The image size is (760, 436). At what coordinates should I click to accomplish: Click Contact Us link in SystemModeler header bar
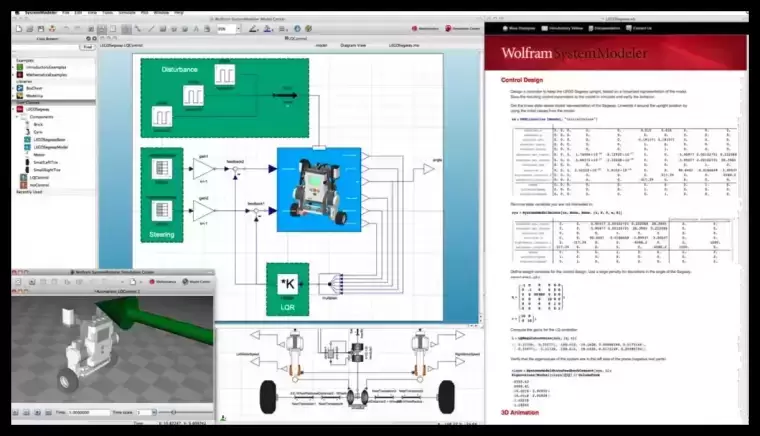click(639, 28)
